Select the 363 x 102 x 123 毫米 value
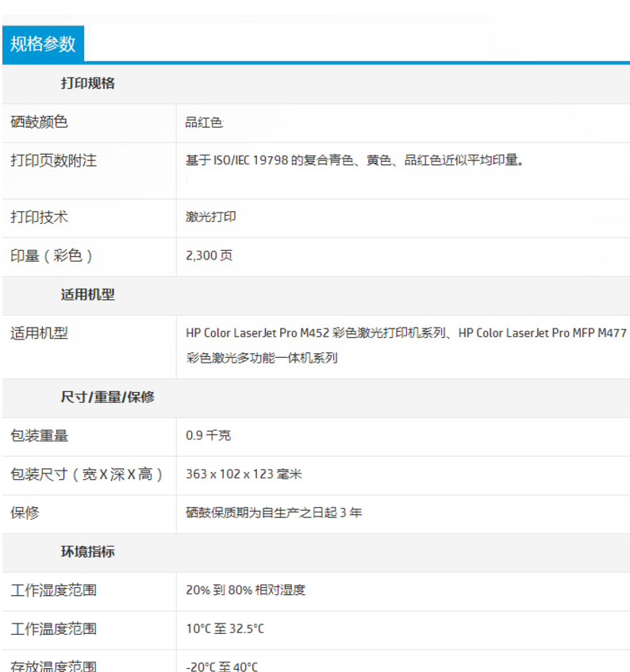Screen dimensions: 630x672 tap(244, 474)
